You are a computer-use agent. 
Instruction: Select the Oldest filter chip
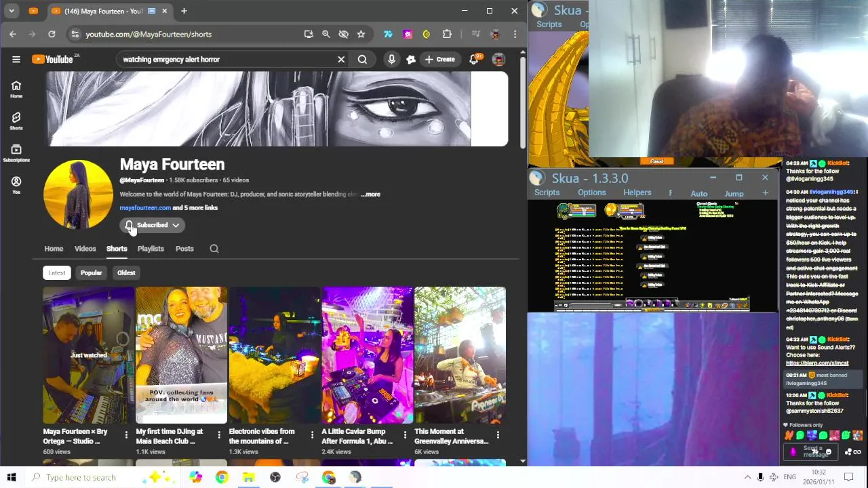pyautogui.click(x=126, y=272)
